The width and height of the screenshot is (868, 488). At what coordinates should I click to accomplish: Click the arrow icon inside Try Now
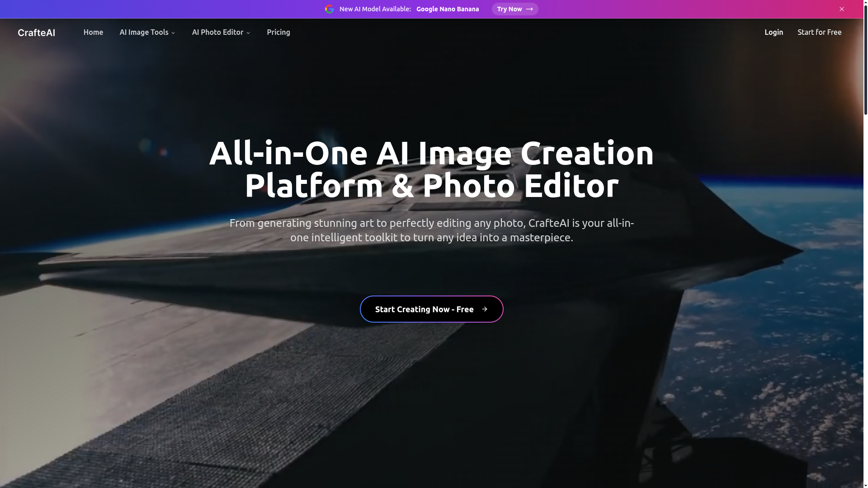(529, 9)
